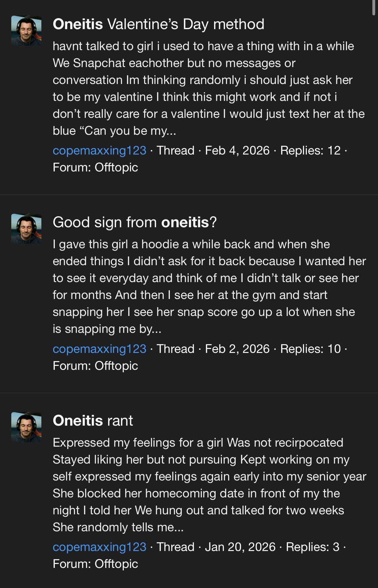
Task: Click the "Feb 2, 2026" date
Action: coord(237,349)
